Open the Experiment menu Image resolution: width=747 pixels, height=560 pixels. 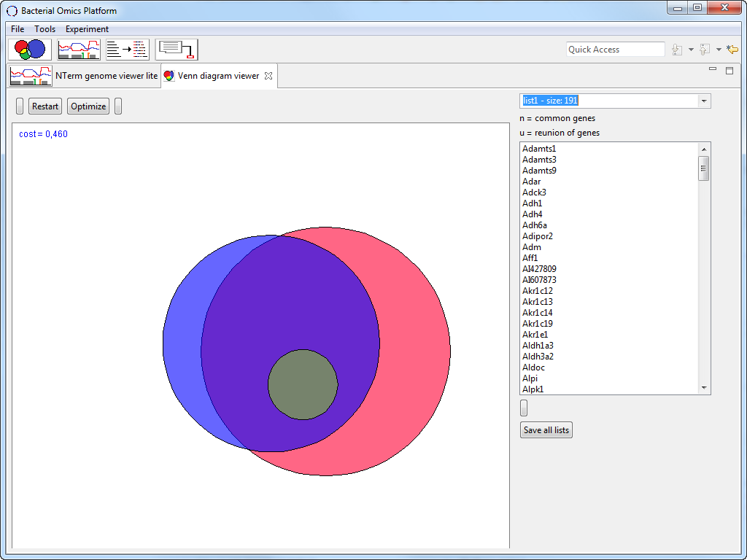[87, 29]
